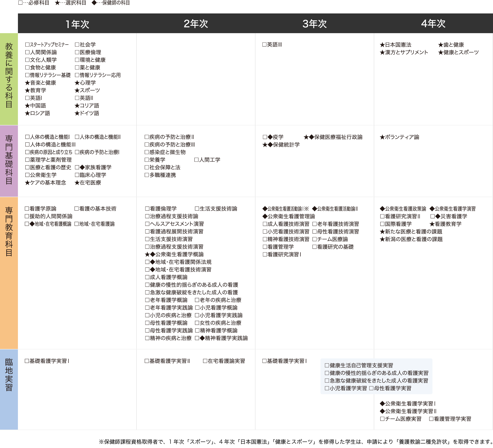Click the diamond before 公衆衛生看護政策論
Viewport: 493px width, 448px height.
click(x=383, y=209)
